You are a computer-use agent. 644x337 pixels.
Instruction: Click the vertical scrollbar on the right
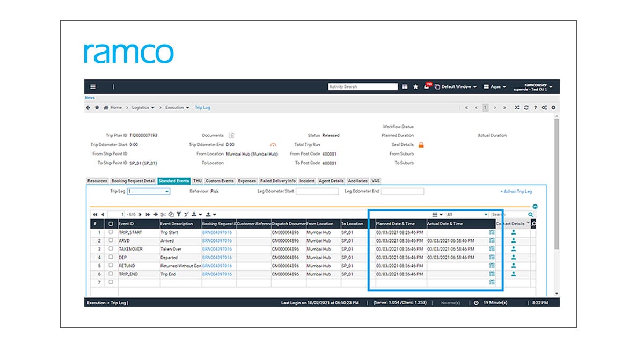click(557, 184)
